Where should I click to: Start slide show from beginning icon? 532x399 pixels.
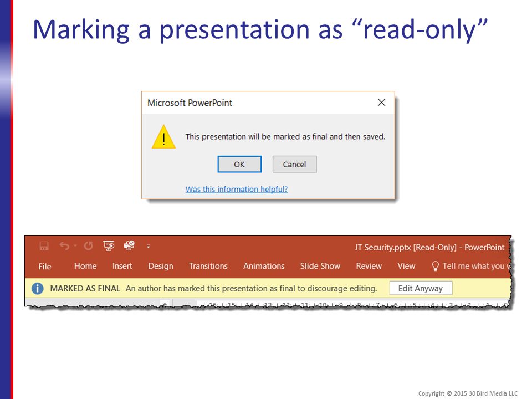click(109, 245)
